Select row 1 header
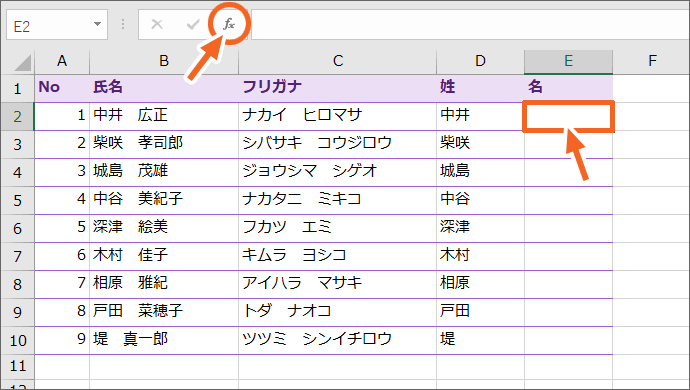The width and height of the screenshot is (690, 390). point(18,88)
